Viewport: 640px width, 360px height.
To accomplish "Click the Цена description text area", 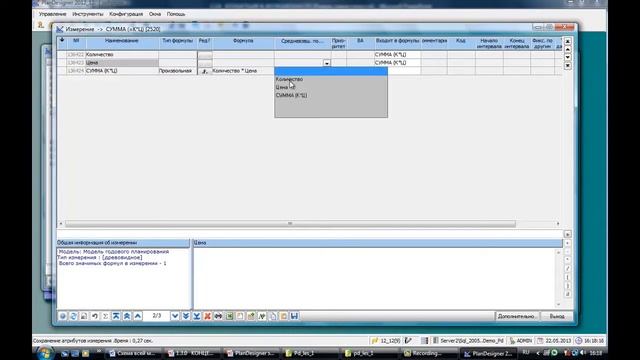I will point(375,278).
